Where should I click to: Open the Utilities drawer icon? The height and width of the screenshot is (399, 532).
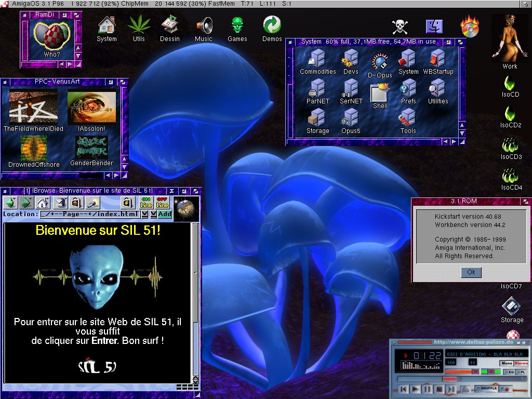[437, 91]
